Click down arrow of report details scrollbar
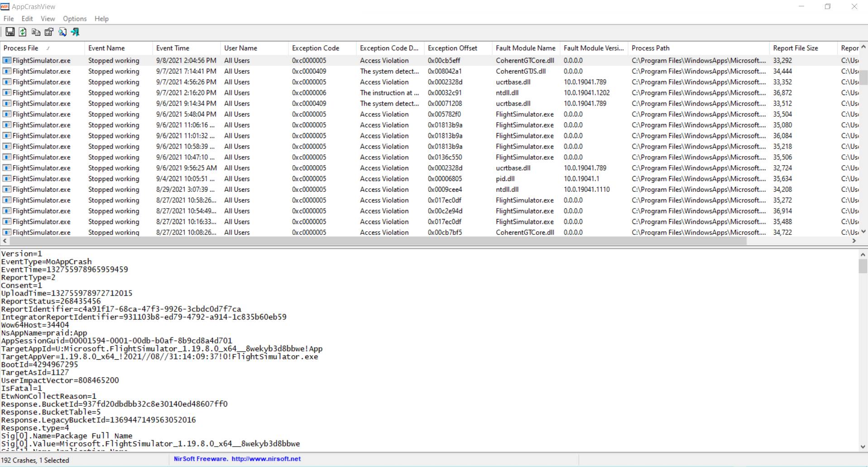 point(863,447)
